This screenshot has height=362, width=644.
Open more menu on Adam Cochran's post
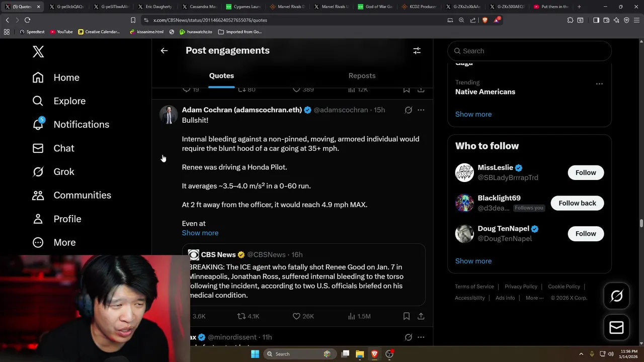tap(421, 110)
